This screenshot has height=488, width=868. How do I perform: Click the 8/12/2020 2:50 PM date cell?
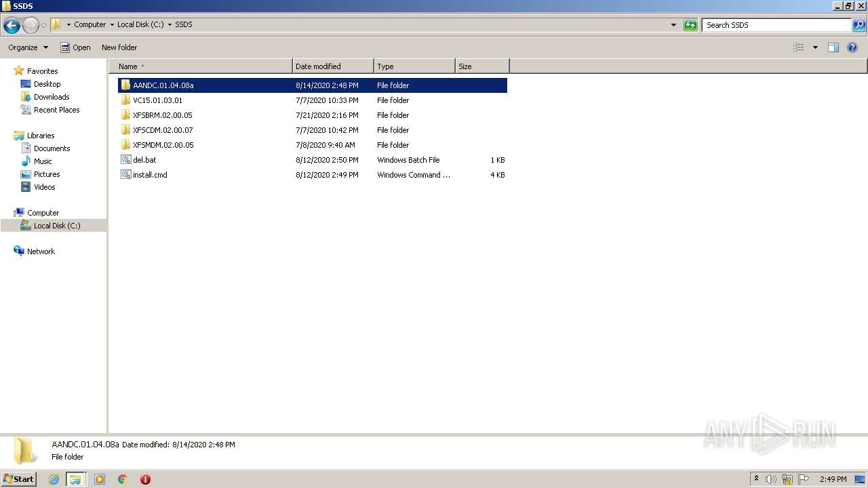327,160
